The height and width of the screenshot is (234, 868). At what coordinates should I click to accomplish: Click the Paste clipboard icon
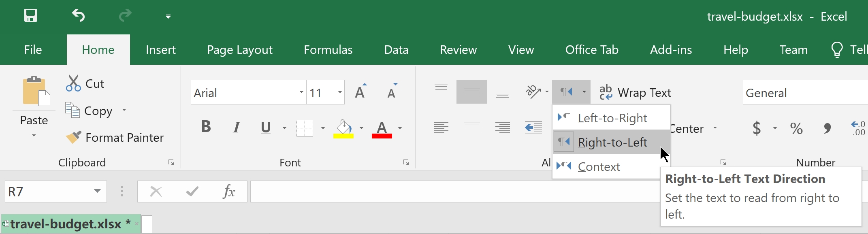pyautogui.click(x=36, y=91)
